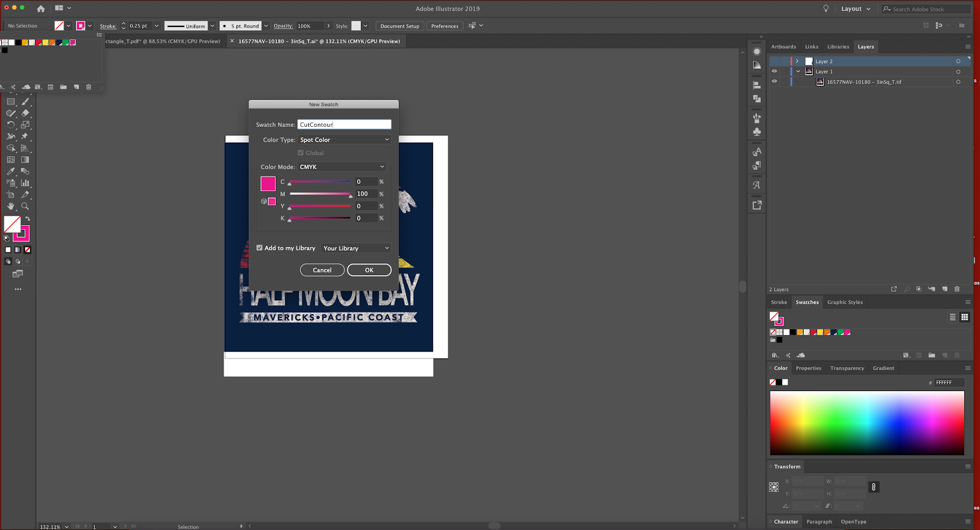Click hex value field FFFFFF

949,382
